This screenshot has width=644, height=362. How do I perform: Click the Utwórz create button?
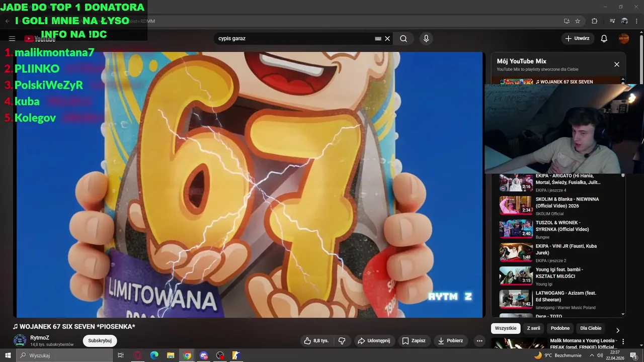click(578, 38)
